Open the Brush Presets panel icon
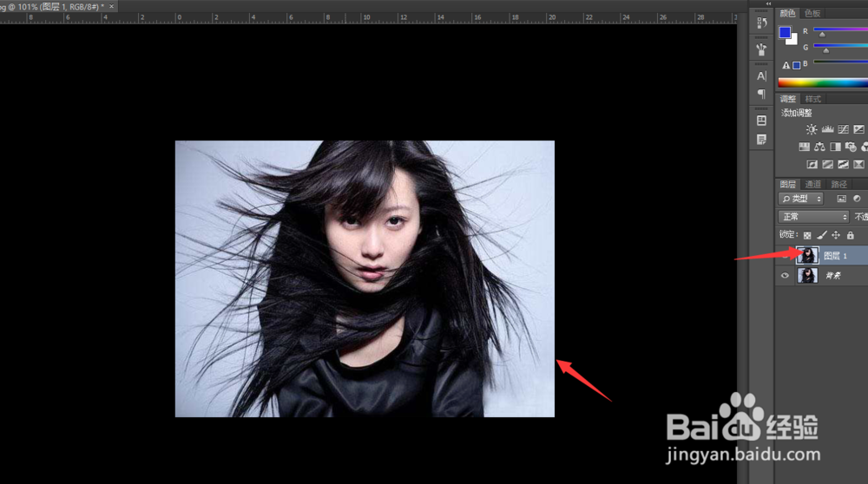The image size is (868, 484). click(x=762, y=49)
